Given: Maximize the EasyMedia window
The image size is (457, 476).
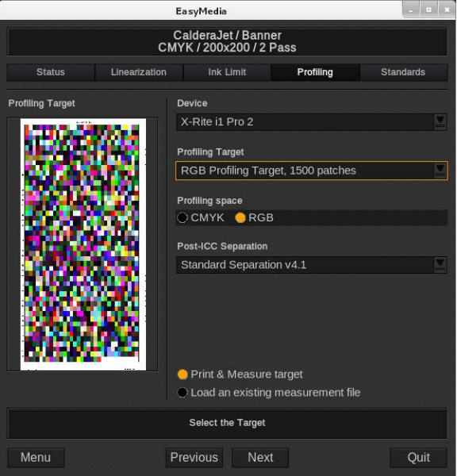Looking at the screenshot, I should click(x=428, y=10).
